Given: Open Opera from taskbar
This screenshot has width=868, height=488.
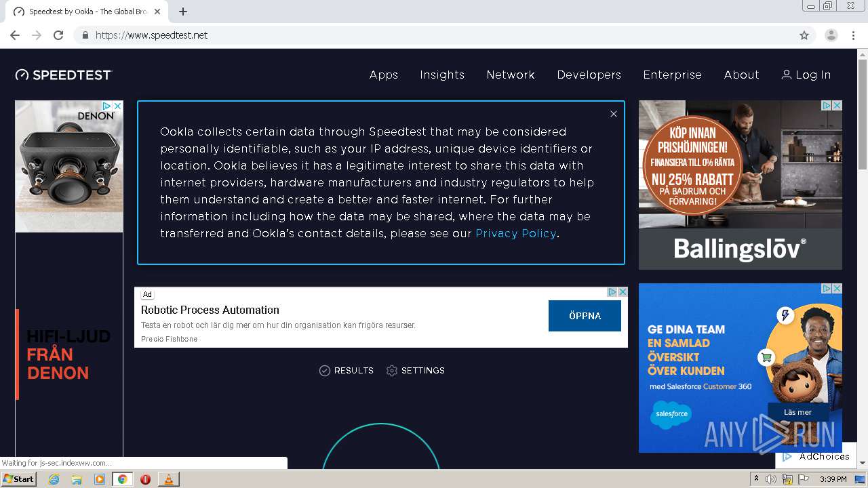Looking at the screenshot, I should [x=145, y=479].
